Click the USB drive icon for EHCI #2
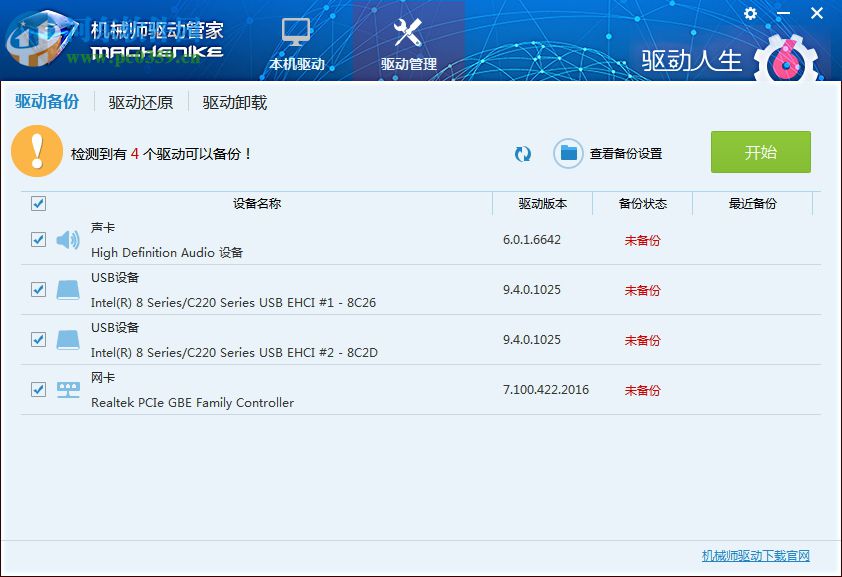This screenshot has height=577, width=842. pyautogui.click(x=67, y=339)
